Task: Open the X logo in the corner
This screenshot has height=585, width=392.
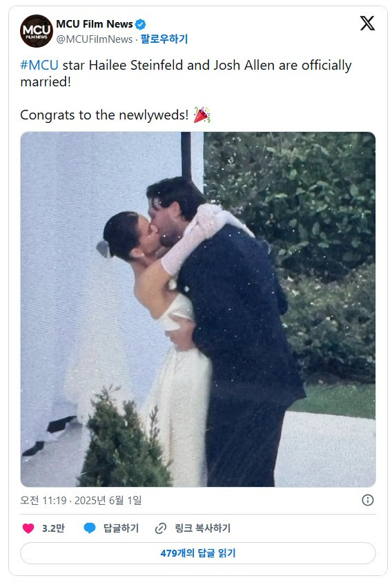Action: [367, 23]
